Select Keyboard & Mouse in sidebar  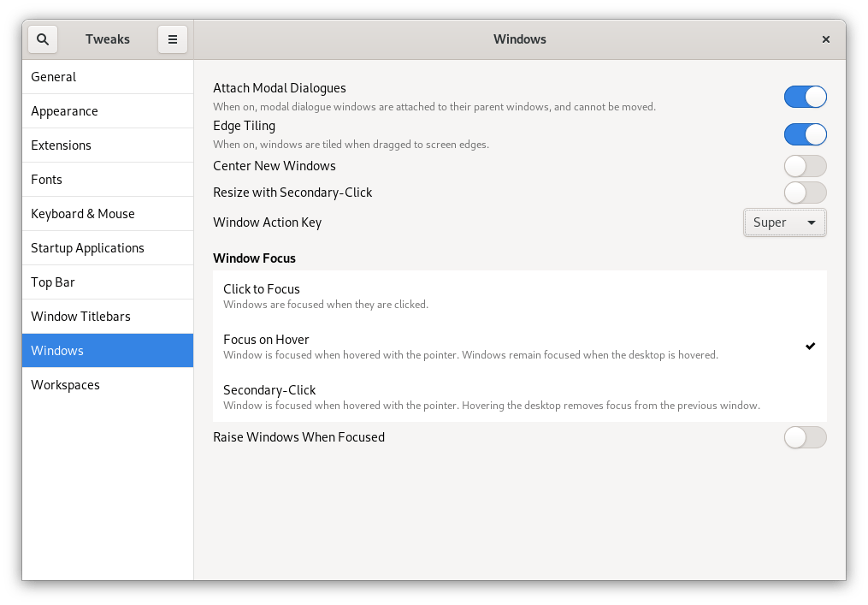(108, 214)
